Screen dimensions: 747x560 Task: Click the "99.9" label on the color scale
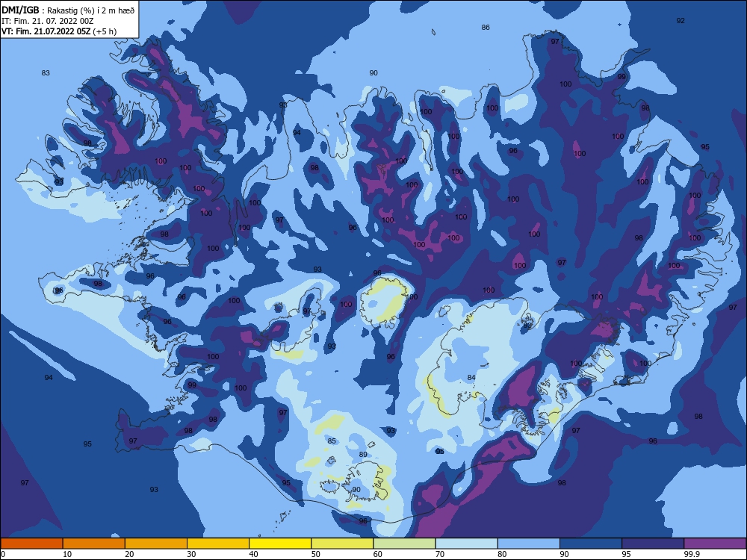click(x=692, y=554)
